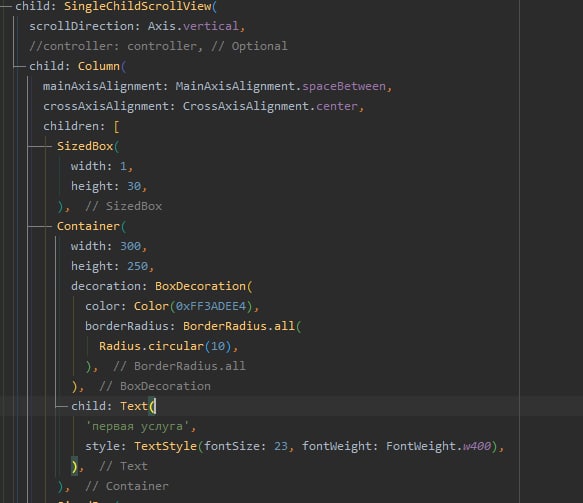
Task: Click the '300' width value
Action: [x=130, y=246]
